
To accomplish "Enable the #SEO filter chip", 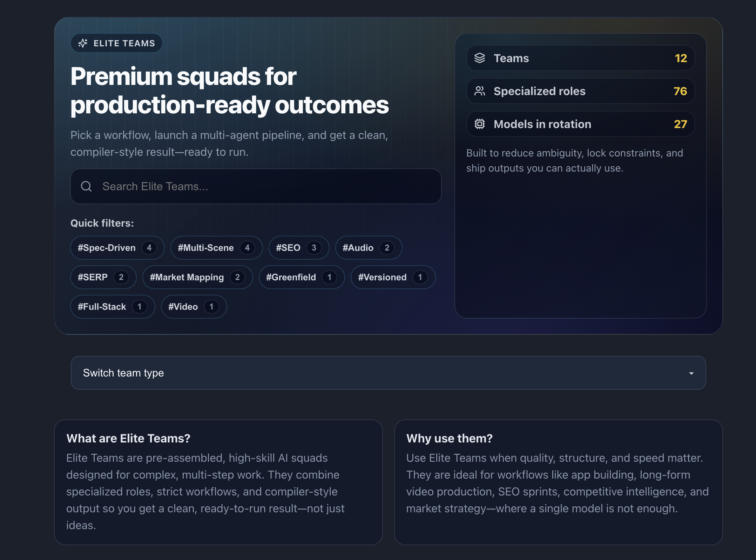I will click(x=298, y=248).
